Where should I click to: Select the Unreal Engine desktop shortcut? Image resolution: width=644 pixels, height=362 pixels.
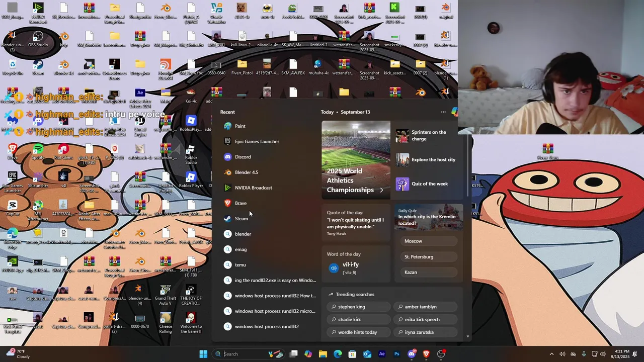point(140,126)
